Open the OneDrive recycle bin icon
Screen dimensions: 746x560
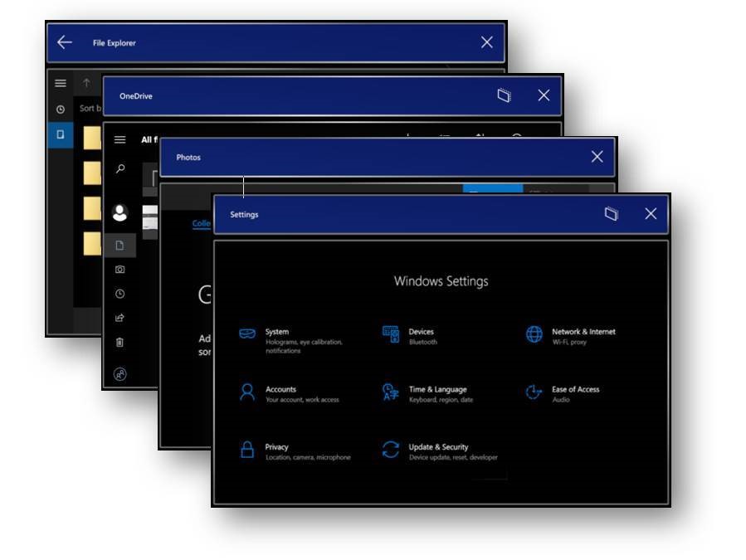[x=120, y=342]
